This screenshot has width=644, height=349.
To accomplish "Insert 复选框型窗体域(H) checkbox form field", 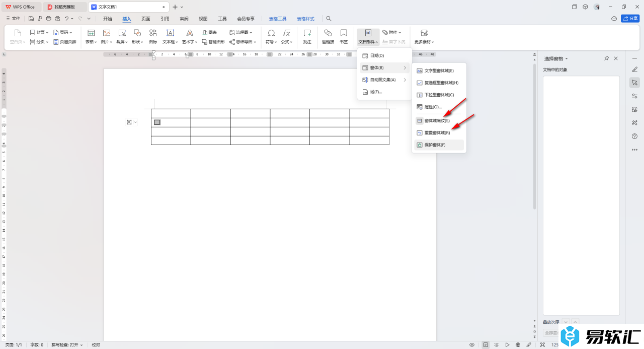I will pyautogui.click(x=439, y=83).
